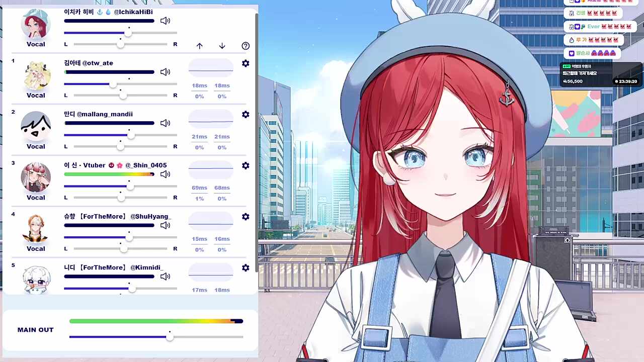Click the 68ms latency value
The width and height of the screenshot is (644, 362).
click(222, 188)
